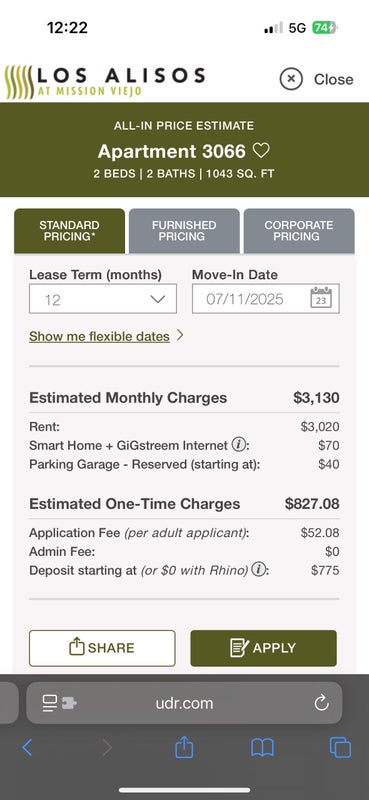Click the Share button
This screenshot has height=800, width=369.
coord(102,648)
